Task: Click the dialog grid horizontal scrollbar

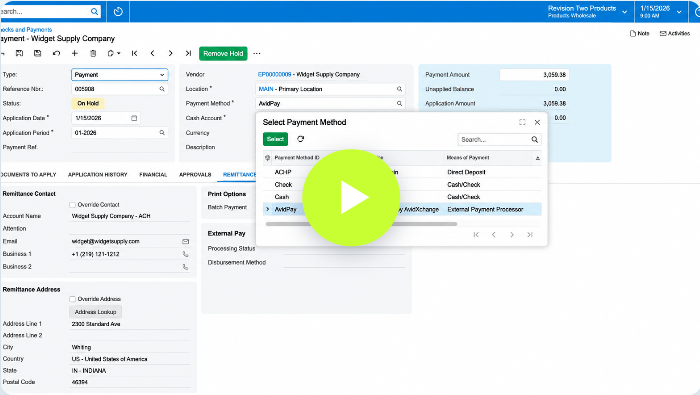Action: [x=362, y=224]
